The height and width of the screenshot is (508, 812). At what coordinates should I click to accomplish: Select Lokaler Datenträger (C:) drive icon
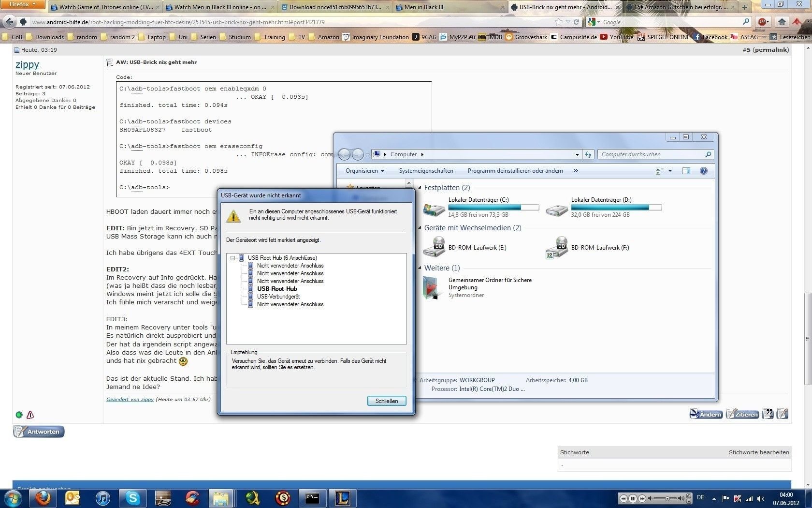(434, 209)
